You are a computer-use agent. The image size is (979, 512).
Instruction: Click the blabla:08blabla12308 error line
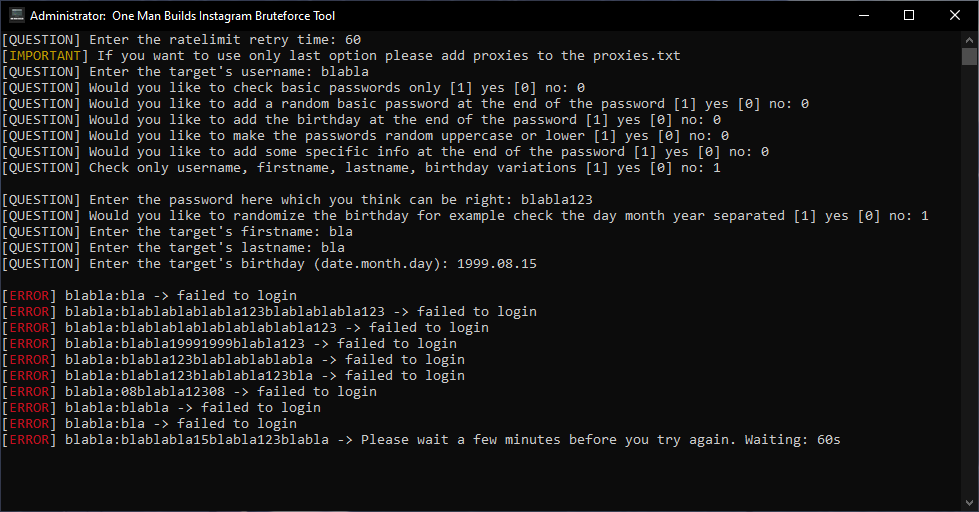[189, 391]
